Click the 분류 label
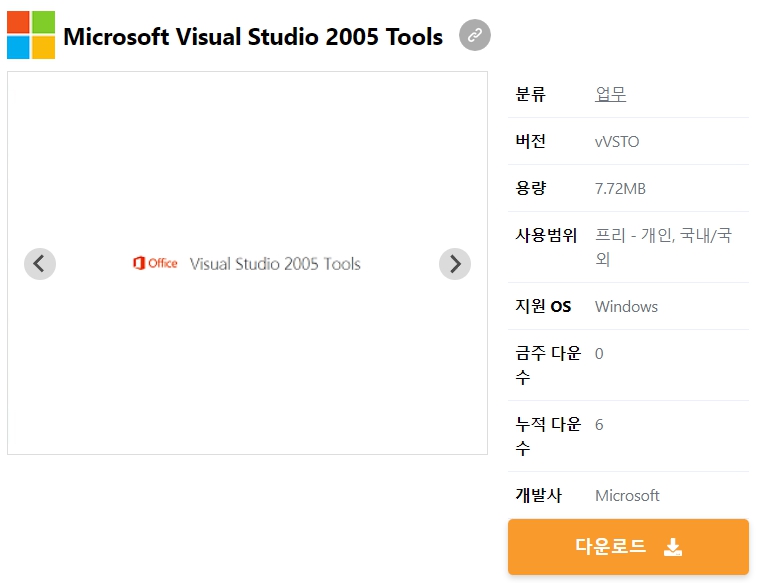Viewport: 758px width, 583px height. coord(531,94)
